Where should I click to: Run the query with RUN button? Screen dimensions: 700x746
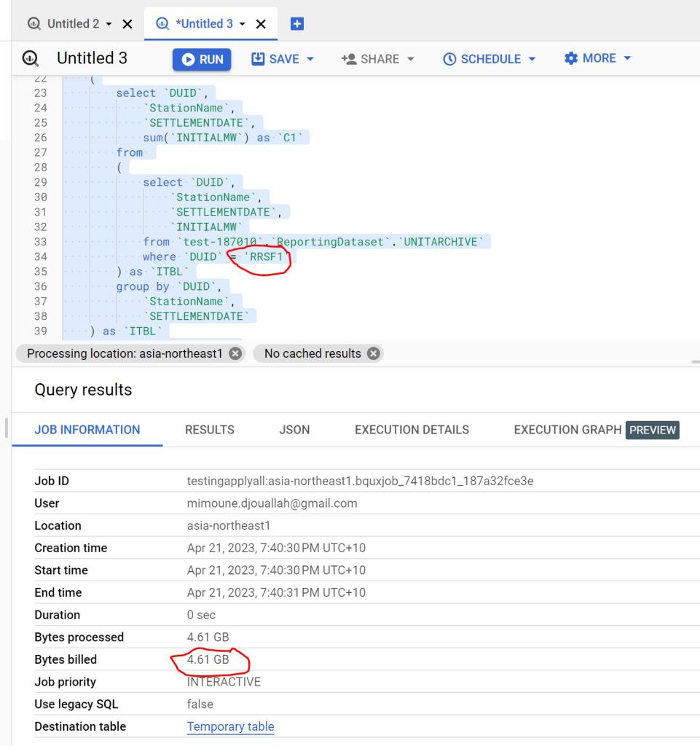(202, 59)
